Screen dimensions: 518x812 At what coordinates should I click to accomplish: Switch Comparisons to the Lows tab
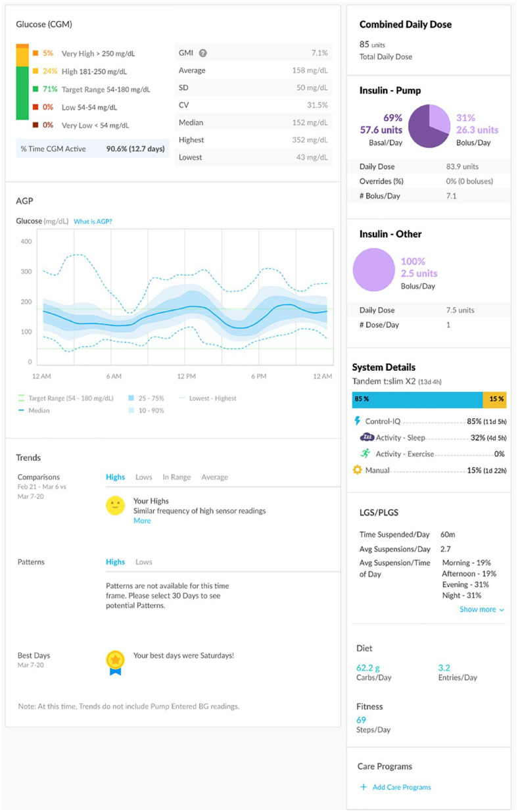[145, 477]
